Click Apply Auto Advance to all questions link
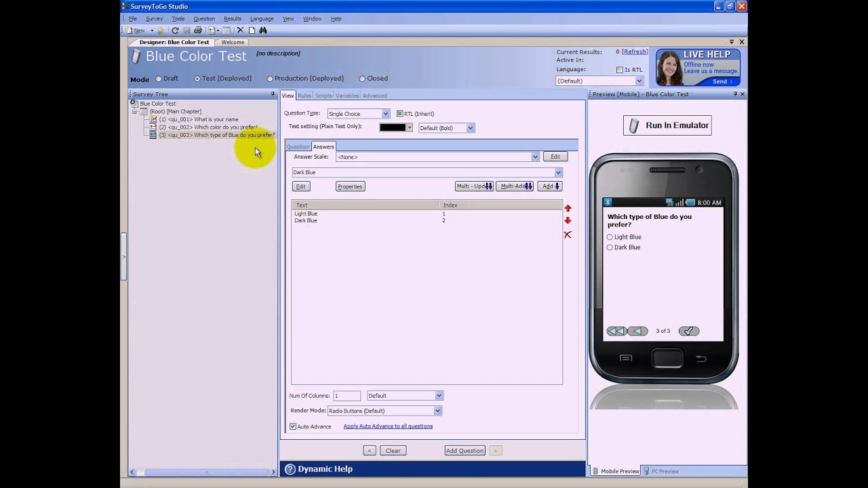This screenshot has width=868, height=488. pyautogui.click(x=388, y=426)
